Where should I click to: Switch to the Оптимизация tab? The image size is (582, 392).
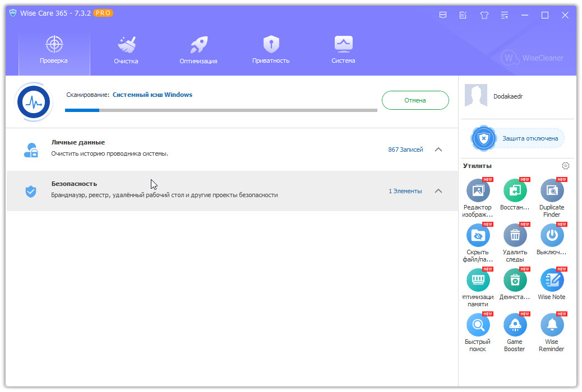coord(198,50)
